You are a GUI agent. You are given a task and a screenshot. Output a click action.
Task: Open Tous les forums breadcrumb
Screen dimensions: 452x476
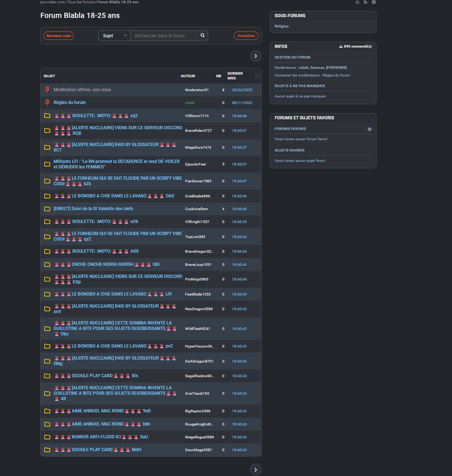click(x=81, y=2)
